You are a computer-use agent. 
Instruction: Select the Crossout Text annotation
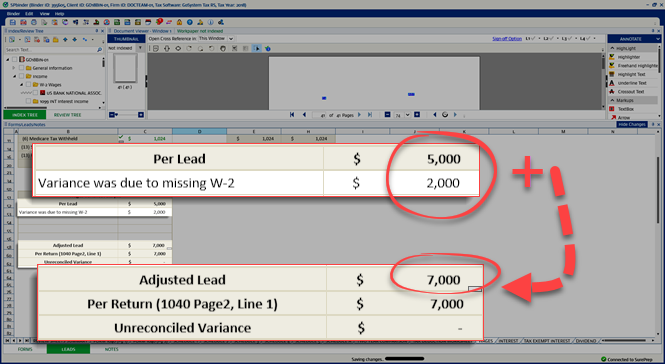click(x=631, y=92)
